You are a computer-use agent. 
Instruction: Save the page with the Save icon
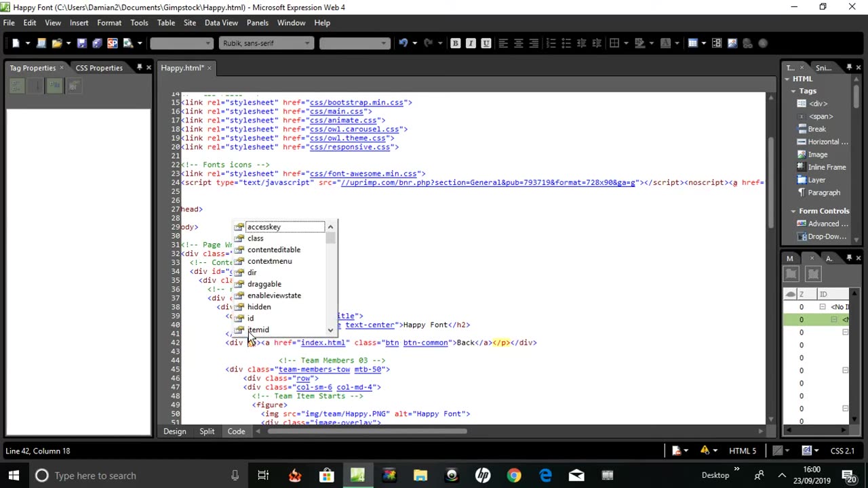pyautogui.click(x=81, y=43)
